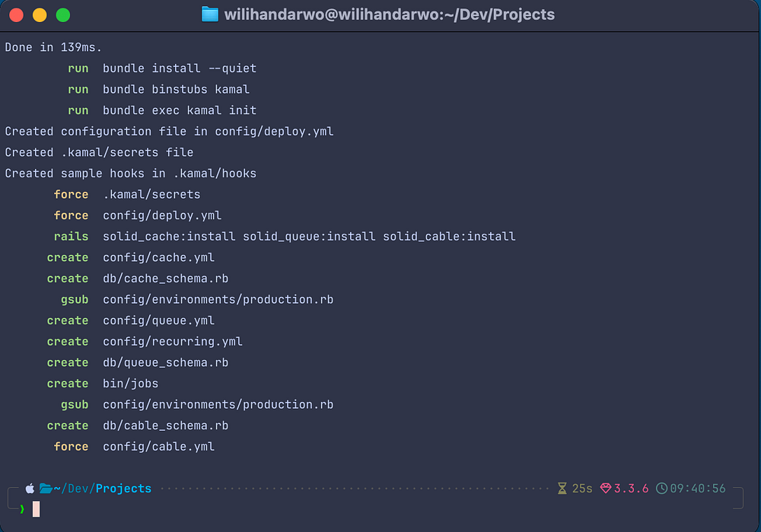
Task: Click 'config/deploy.yml' in the force row
Action: [x=162, y=215]
